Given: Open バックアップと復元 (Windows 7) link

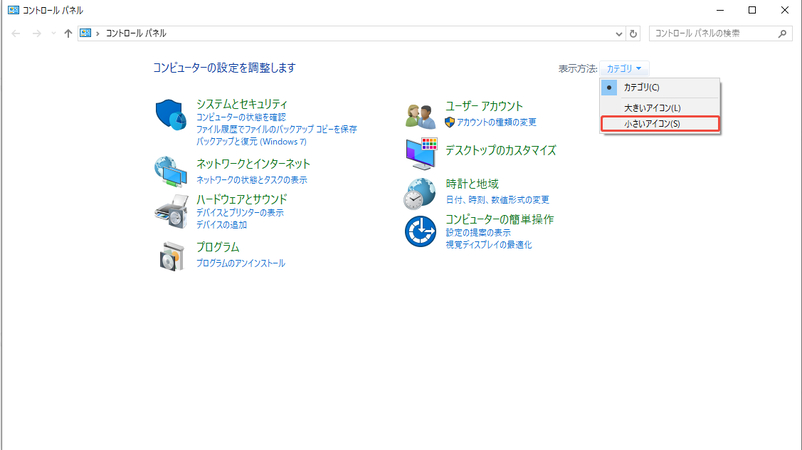Looking at the screenshot, I should coord(252,142).
